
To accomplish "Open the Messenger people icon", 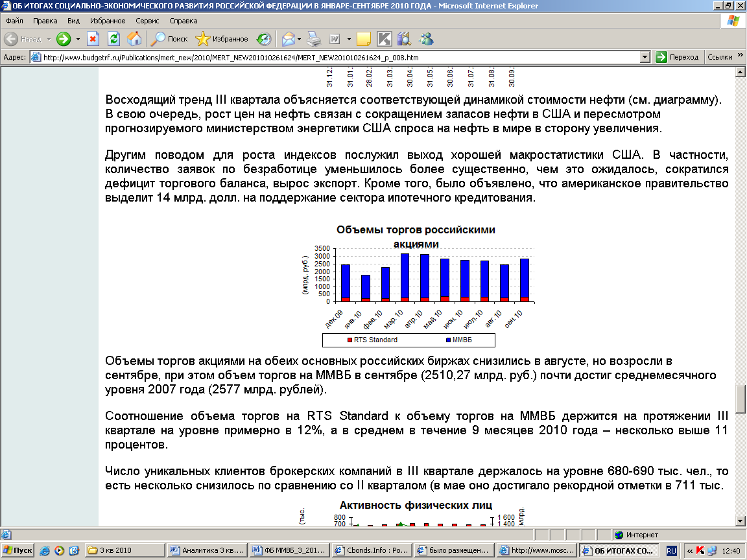I will (x=427, y=39).
